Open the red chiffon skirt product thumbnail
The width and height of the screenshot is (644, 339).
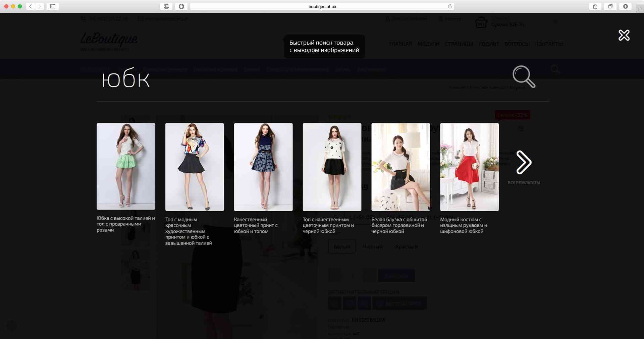469,167
